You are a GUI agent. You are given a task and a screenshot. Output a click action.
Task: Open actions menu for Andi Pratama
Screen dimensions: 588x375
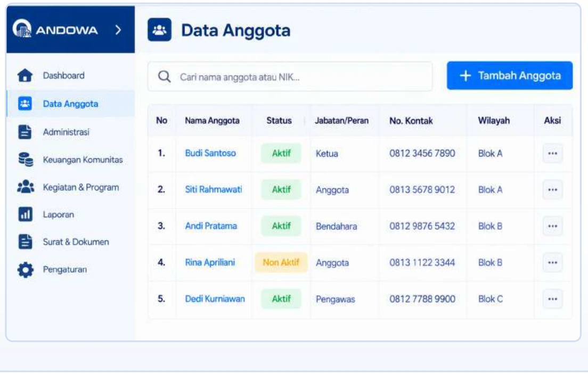(x=552, y=226)
